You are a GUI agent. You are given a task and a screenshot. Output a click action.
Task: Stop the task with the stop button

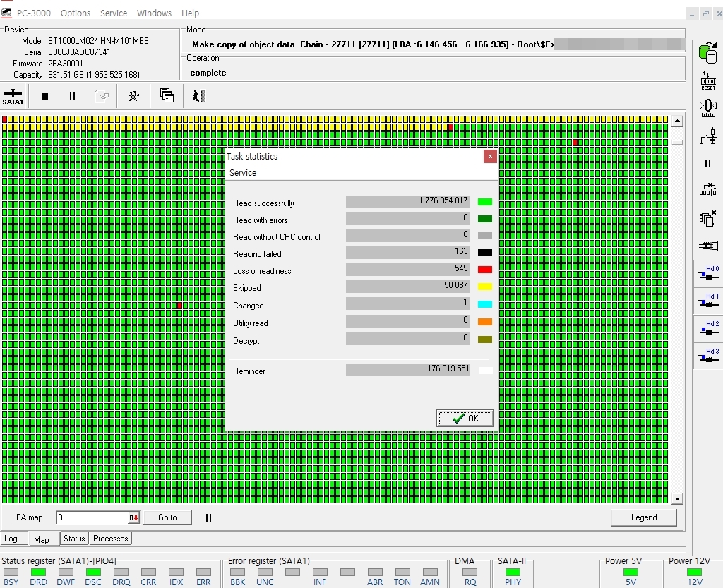tap(44, 96)
